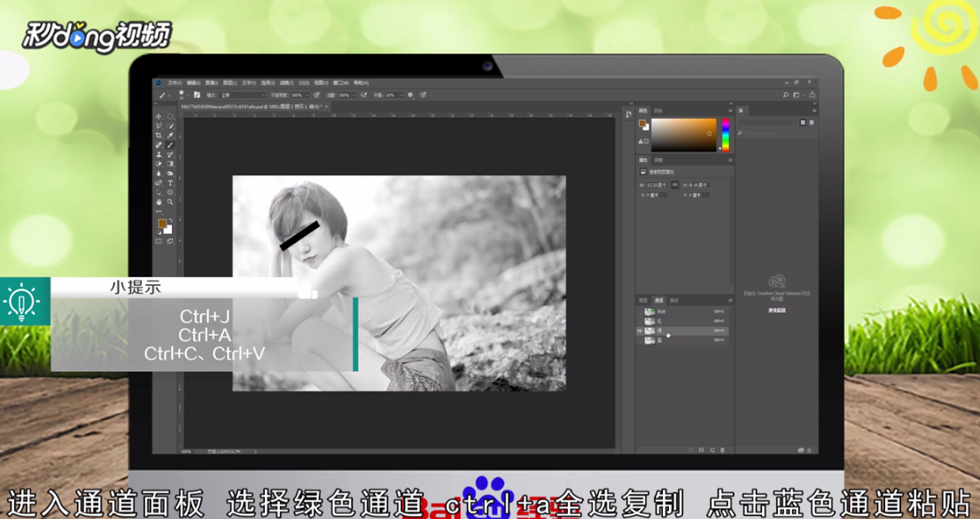Select the Crop tool
This screenshot has width=980, height=519.
coord(158,136)
